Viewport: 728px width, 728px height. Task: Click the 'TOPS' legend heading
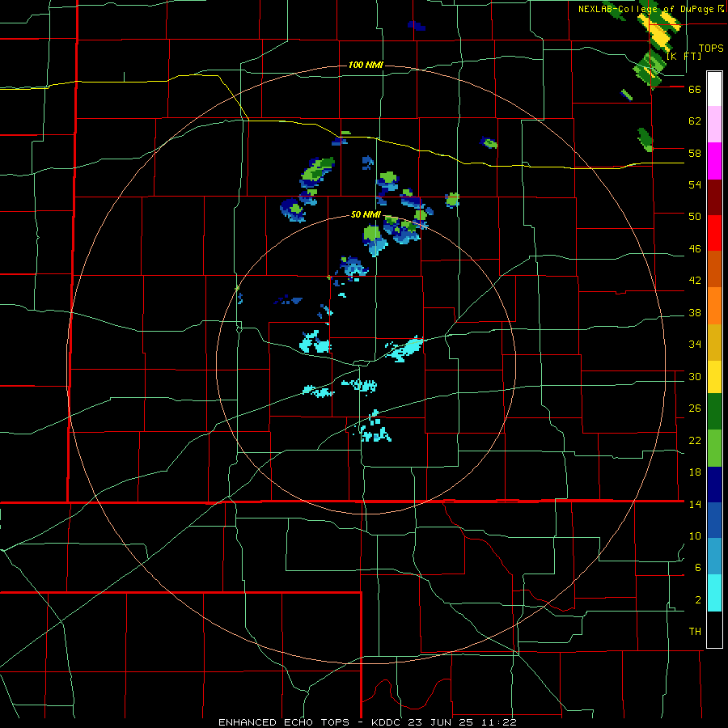[x=711, y=48]
